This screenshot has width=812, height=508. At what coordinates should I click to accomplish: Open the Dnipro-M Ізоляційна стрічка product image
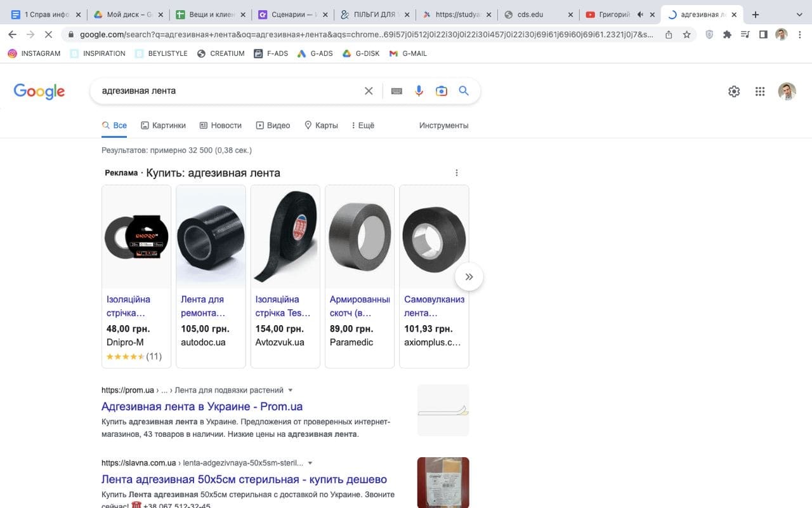[136, 237]
